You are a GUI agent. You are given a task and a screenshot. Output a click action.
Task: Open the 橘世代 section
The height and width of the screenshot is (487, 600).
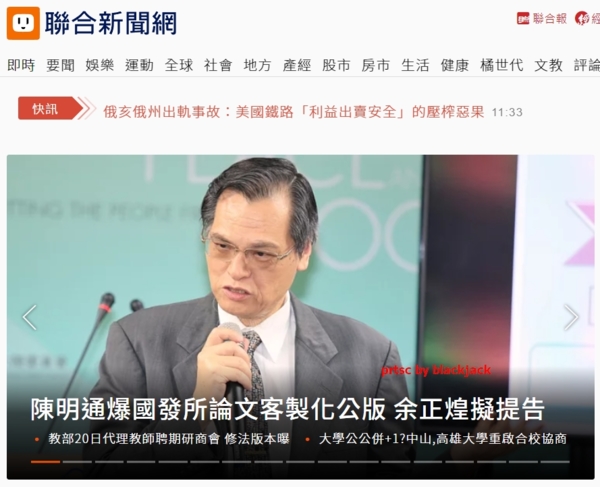(x=501, y=65)
